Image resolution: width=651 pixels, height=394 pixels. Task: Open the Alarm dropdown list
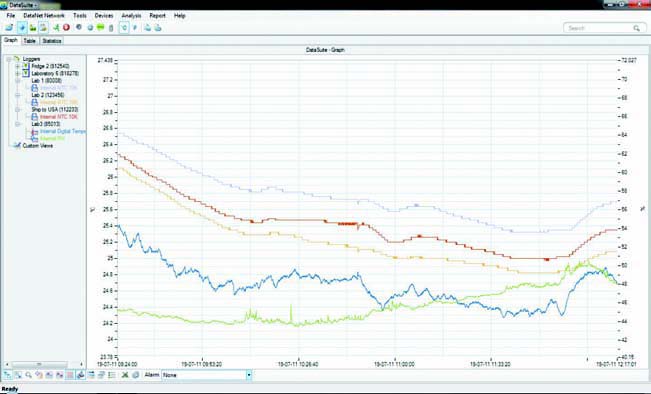[249, 375]
